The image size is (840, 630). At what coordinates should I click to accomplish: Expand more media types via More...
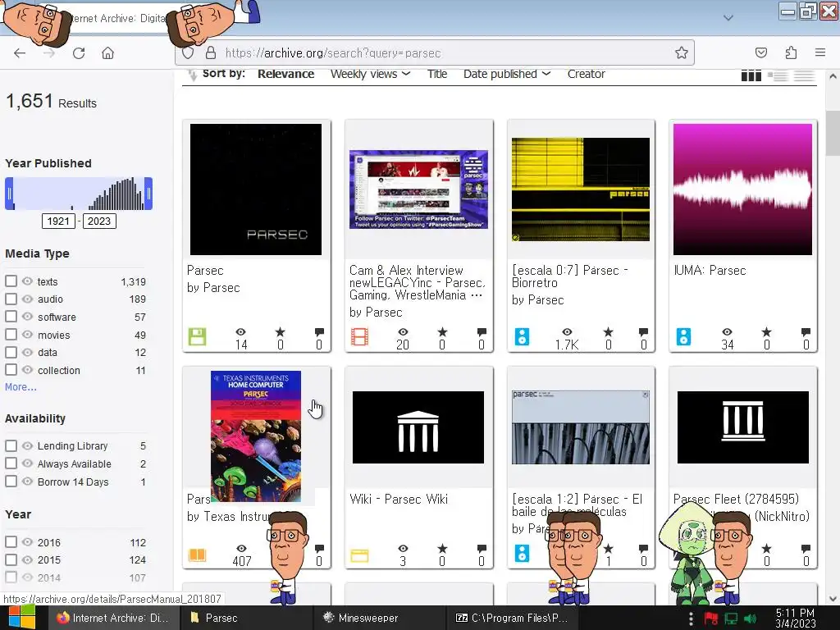tap(21, 387)
